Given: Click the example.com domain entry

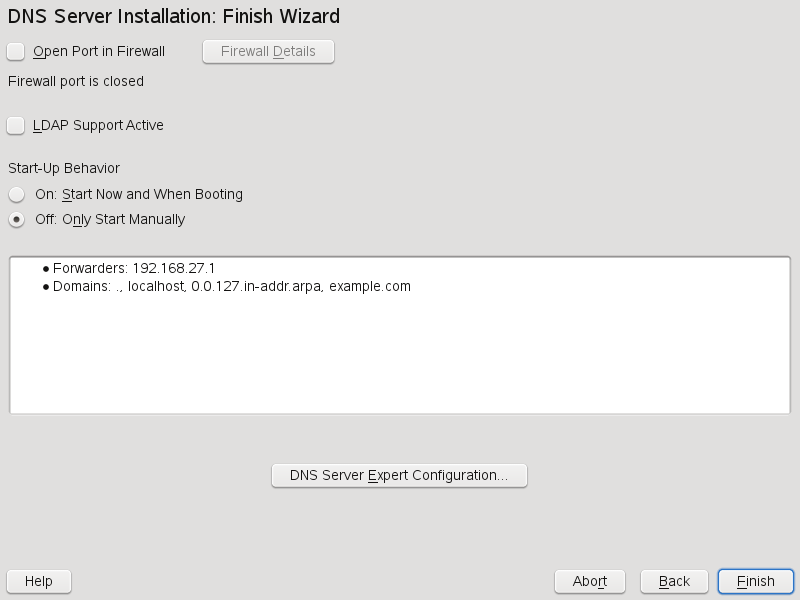Looking at the screenshot, I should point(370,286).
